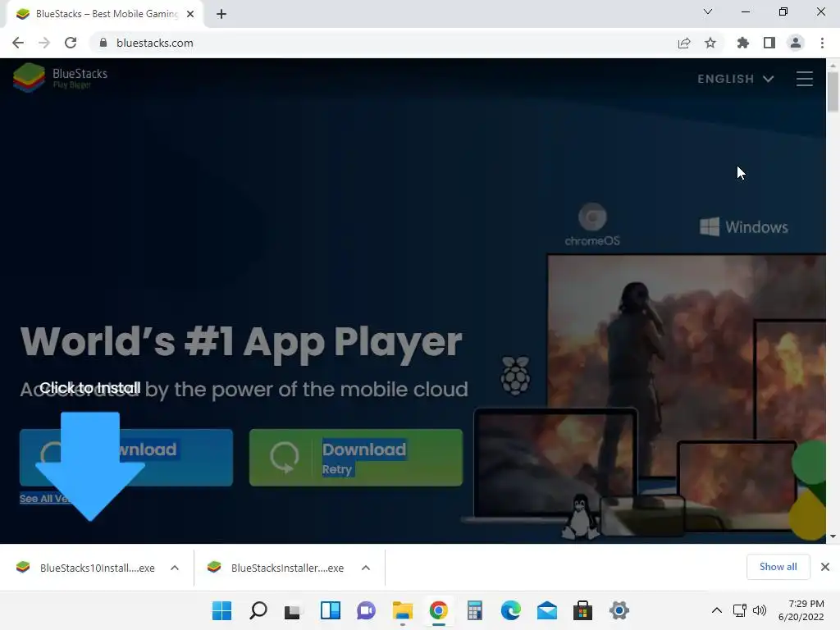Viewport: 840px width, 630px height.
Task: Open Calculator from taskbar
Action: pos(475,610)
